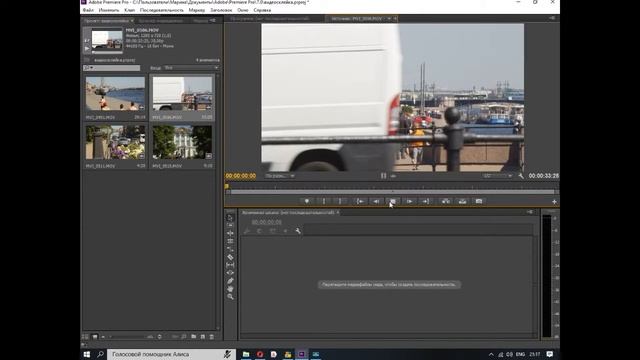Toggle the play button on the clip preview thumbnail

(x=87, y=49)
